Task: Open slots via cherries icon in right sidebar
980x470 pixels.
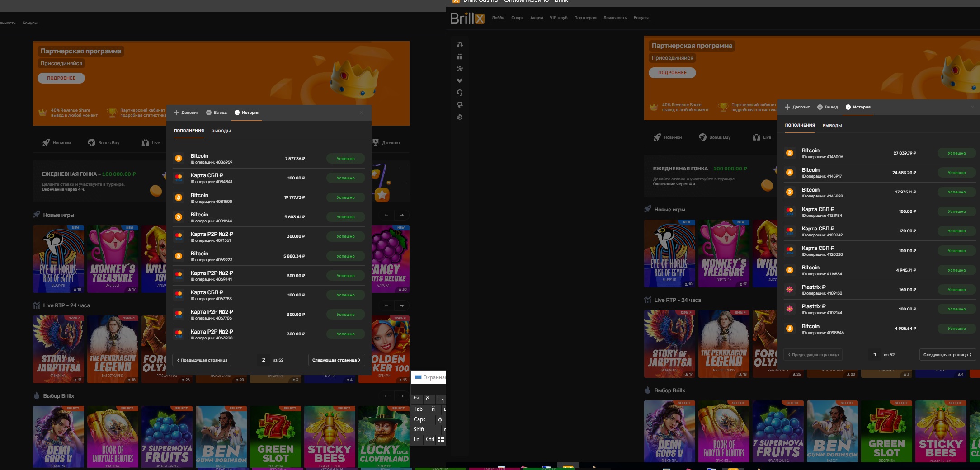Action: (x=460, y=44)
